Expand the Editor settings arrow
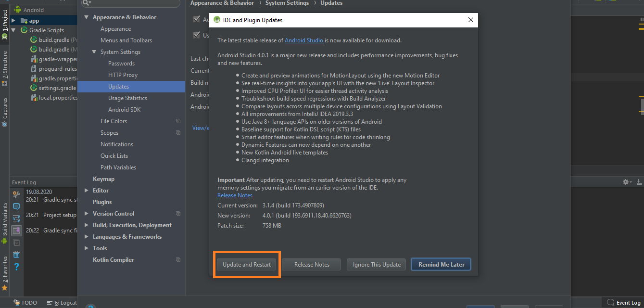This screenshot has width=644, height=308. tap(87, 191)
